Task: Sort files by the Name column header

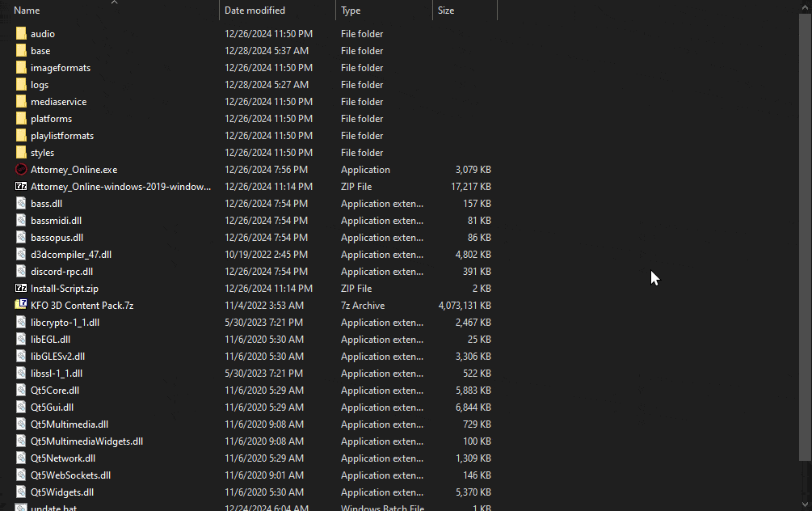Action: pyautogui.click(x=27, y=11)
